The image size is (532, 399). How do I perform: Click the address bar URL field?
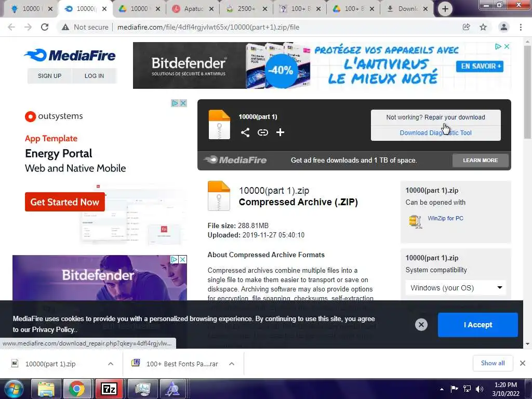tap(208, 27)
